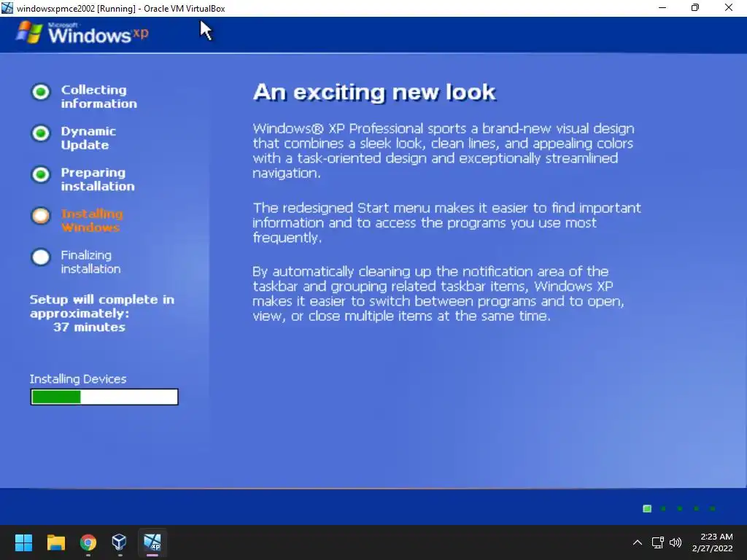This screenshot has width=747, height=560.
Task: Click the 'An exciting new look' heading
Action: [374, 93]
